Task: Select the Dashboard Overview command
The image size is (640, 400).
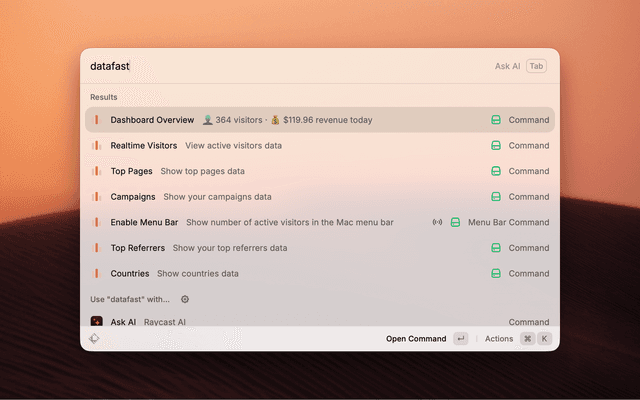Action: [x=152, y=120]
